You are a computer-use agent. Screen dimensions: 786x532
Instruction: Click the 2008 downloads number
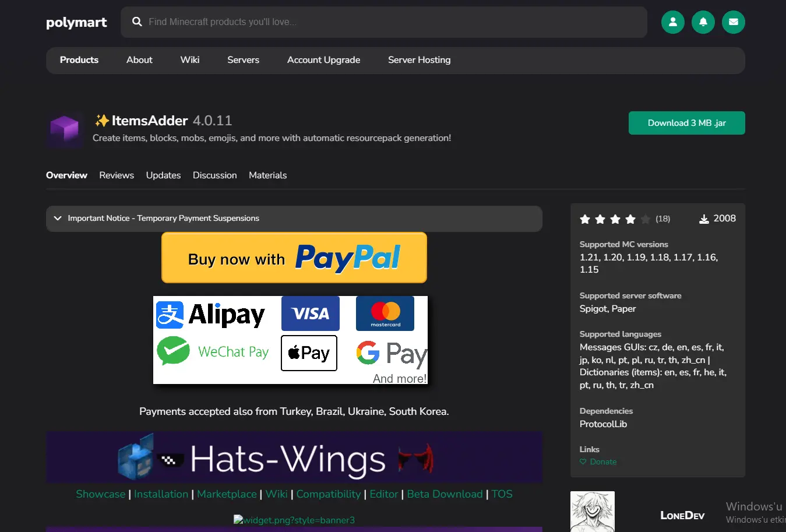(725, 219)
